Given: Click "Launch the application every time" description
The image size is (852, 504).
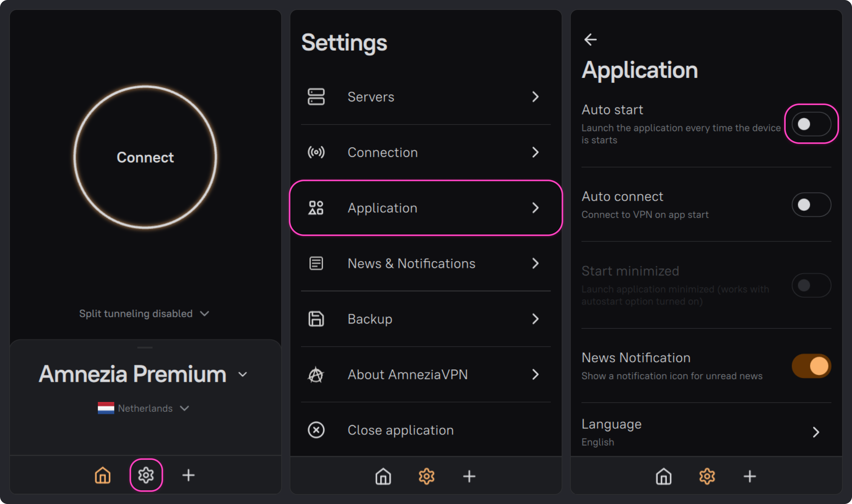Looking at the screenshot, I should tap(681, 134).
